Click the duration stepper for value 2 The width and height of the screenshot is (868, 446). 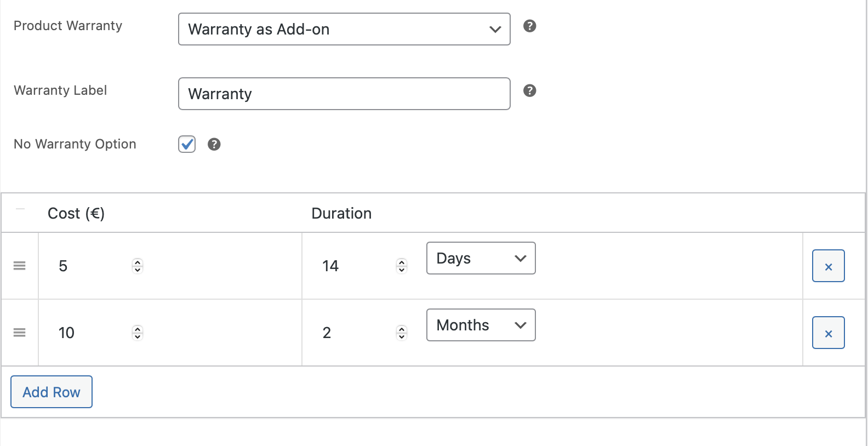(x=402, y=333)
